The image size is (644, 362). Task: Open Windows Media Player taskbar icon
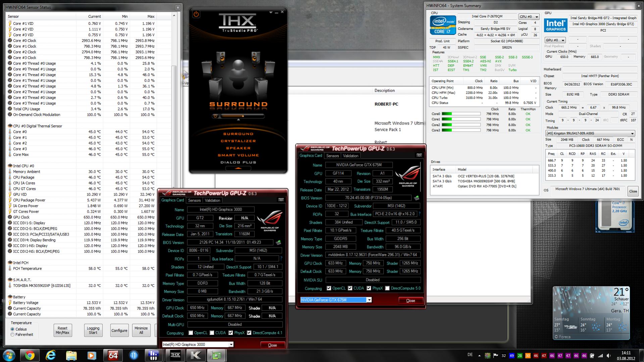[92, 355]
